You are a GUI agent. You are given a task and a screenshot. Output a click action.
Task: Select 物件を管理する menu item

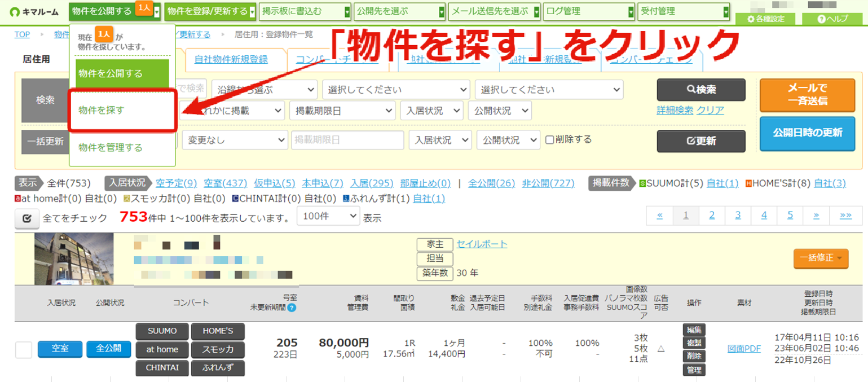122,148
